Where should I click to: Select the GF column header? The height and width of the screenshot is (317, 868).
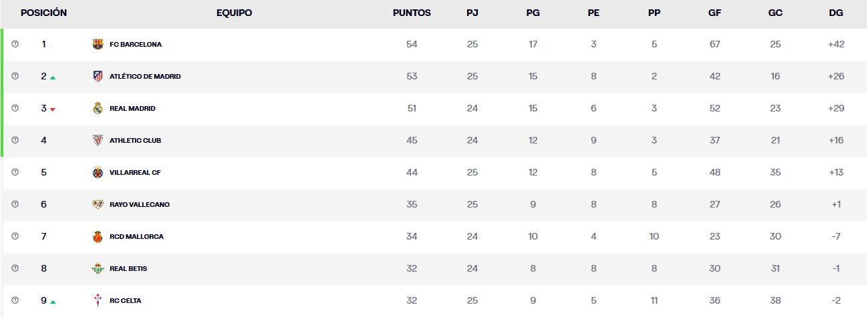pyautogui.click(x=714, y=13)
